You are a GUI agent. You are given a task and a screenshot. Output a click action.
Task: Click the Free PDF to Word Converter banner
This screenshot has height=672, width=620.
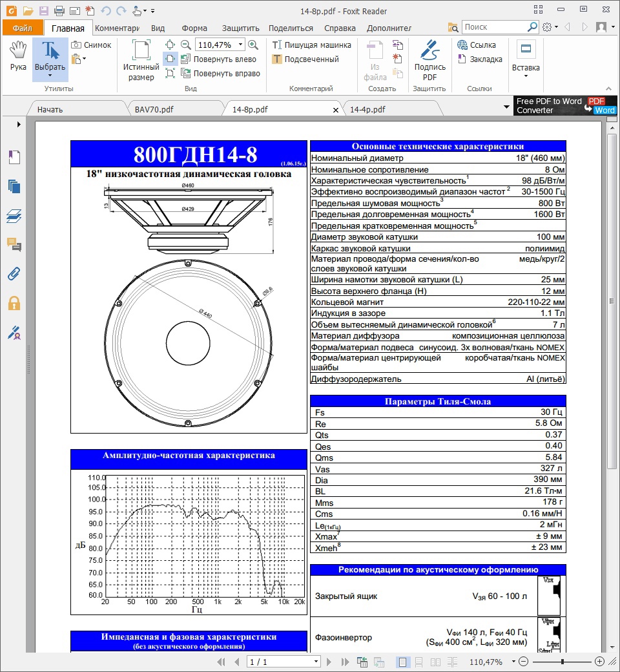coord(565,105)
